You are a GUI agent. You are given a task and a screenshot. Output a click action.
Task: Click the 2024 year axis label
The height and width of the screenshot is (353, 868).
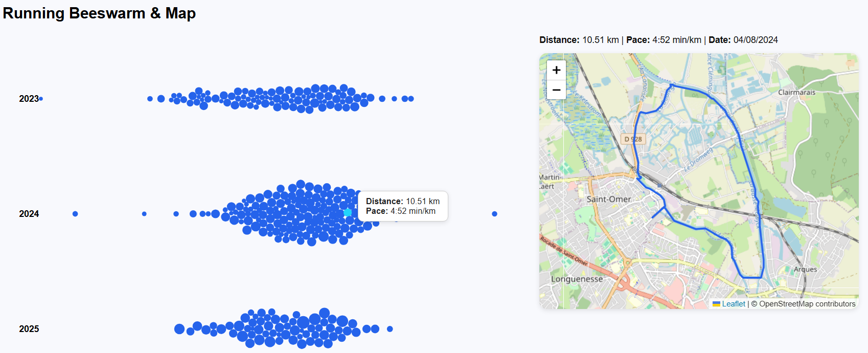tap(29, 214)
